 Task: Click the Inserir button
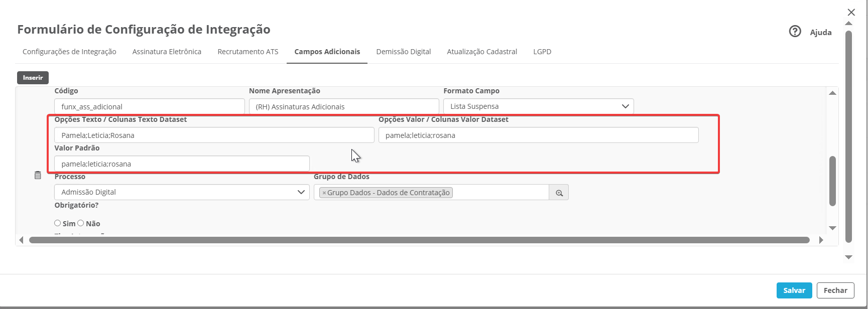[33, 78]
